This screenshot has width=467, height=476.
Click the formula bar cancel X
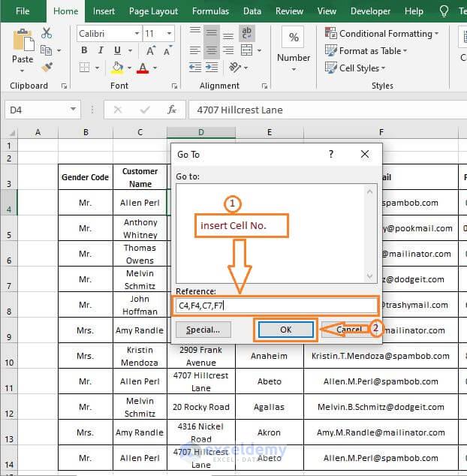(118, 110)
